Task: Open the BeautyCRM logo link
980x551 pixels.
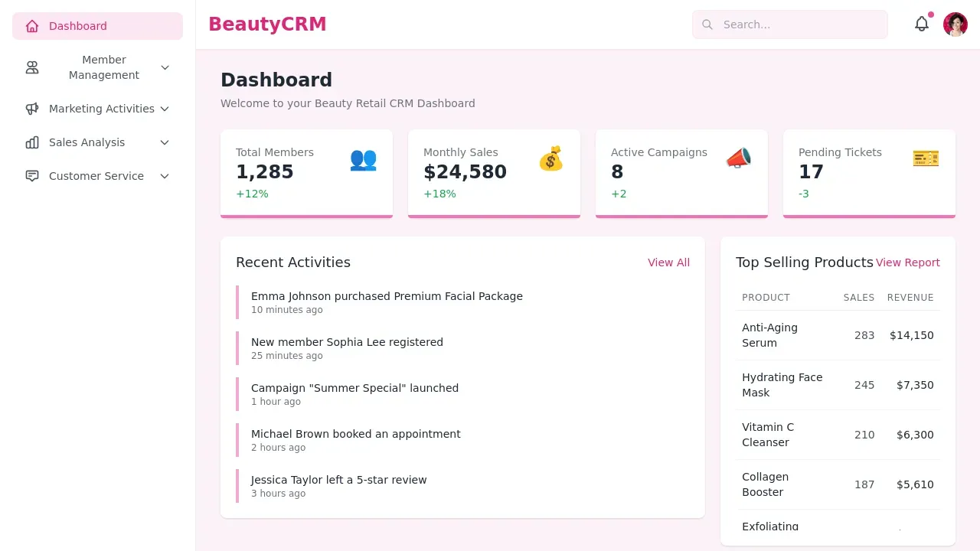Action: (x=266, y=24)
